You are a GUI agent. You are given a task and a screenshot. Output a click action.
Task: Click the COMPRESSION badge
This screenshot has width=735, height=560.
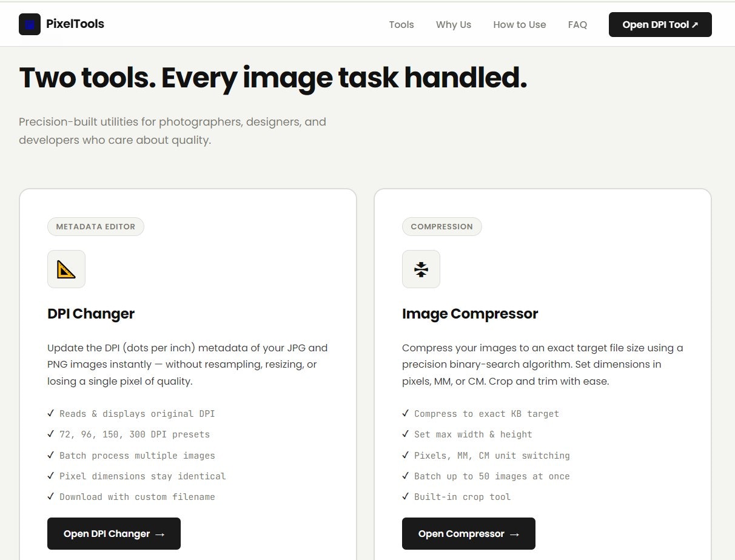(x=441, y=226)
